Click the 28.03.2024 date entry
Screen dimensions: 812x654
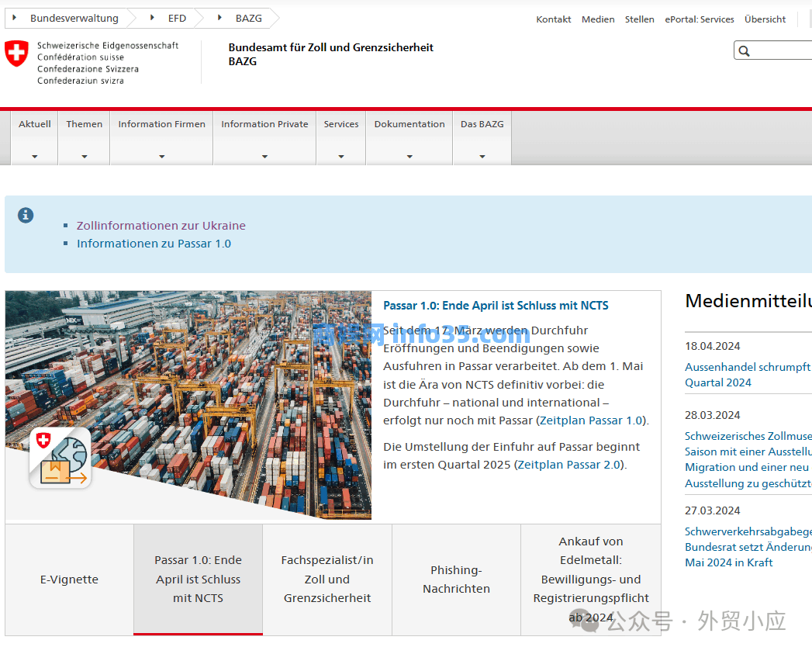coord(713,415)
